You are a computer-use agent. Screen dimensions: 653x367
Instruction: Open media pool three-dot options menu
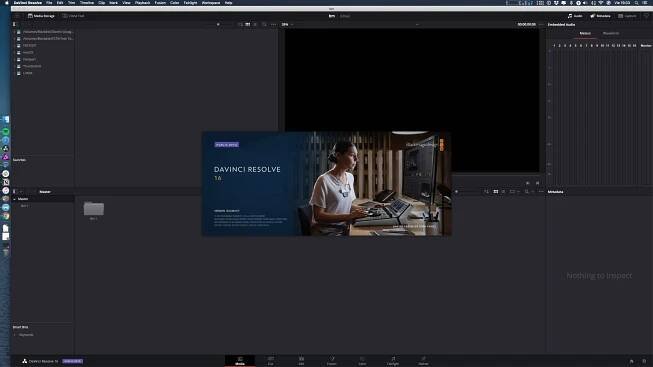[541, 192]
